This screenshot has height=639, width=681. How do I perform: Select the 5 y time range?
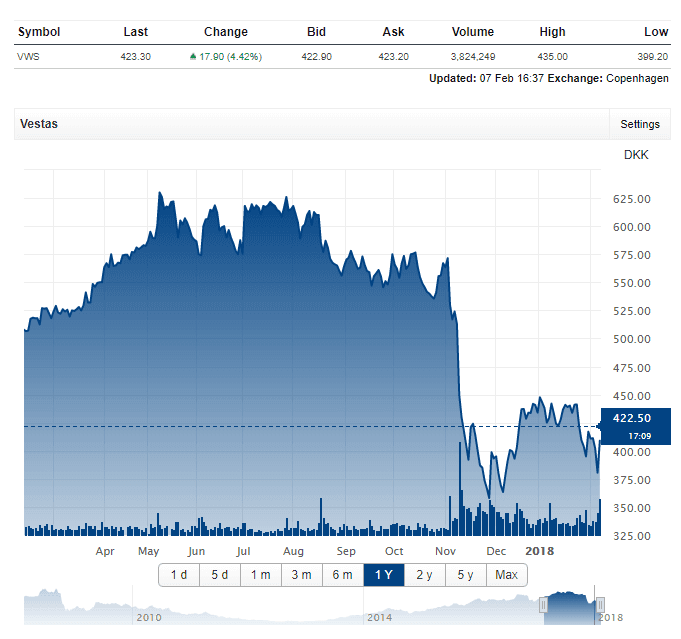click(x=466, y=575)
